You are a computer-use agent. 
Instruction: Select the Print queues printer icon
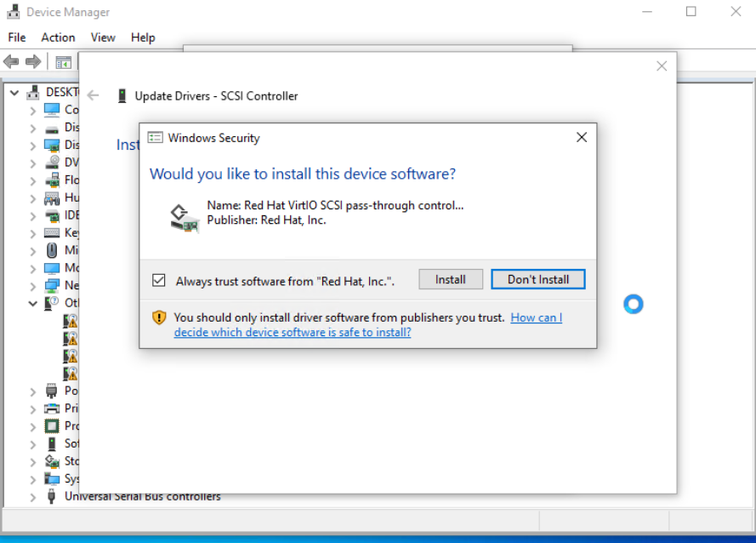[52, 409]
